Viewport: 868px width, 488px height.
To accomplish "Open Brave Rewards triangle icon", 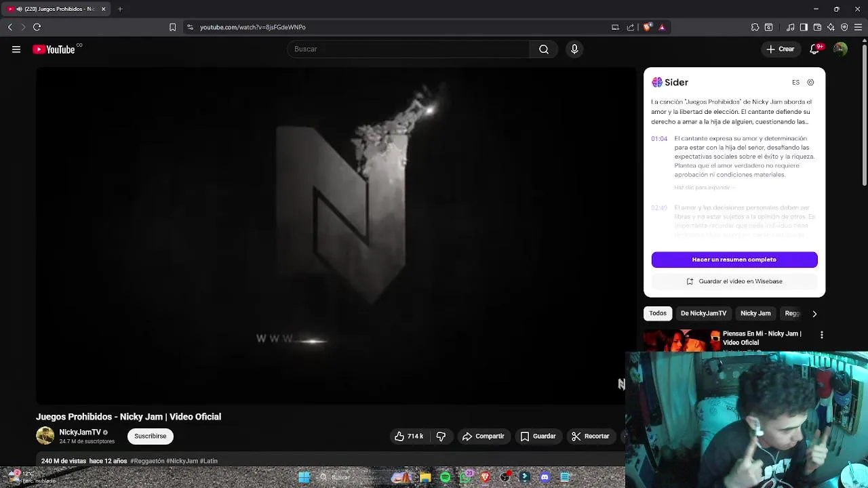I will [x=662, y=27].
